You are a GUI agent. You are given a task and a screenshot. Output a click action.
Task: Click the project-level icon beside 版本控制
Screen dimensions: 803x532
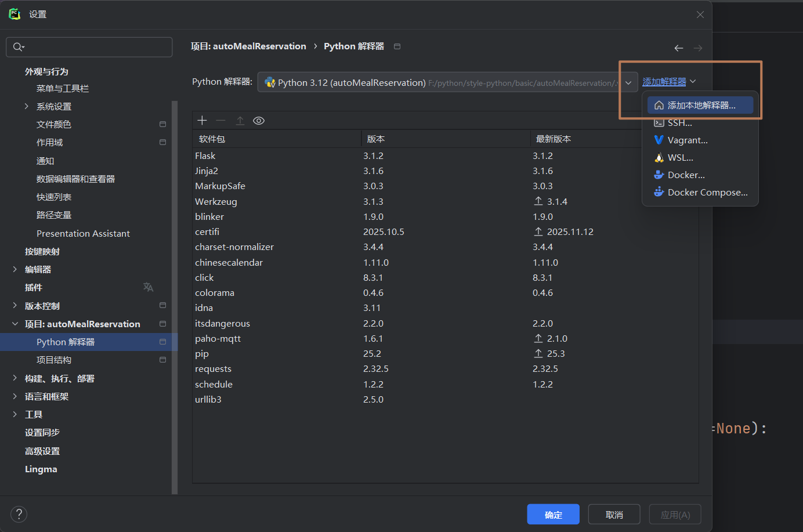[x=162, y=306]
